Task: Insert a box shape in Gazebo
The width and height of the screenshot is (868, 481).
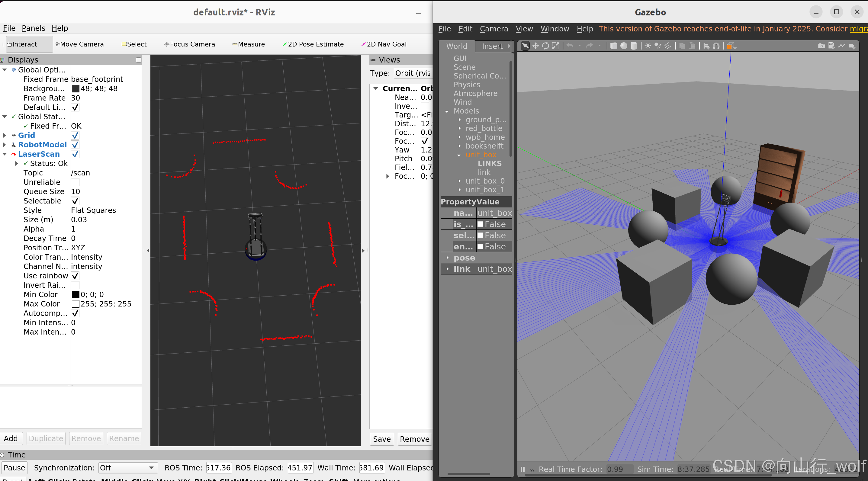Action: [614, 46]
